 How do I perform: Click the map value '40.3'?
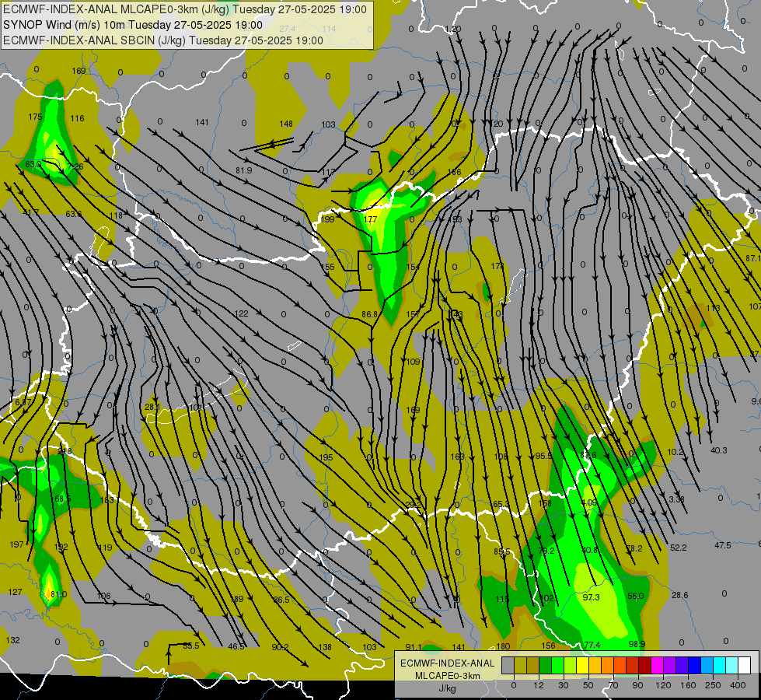719,450
